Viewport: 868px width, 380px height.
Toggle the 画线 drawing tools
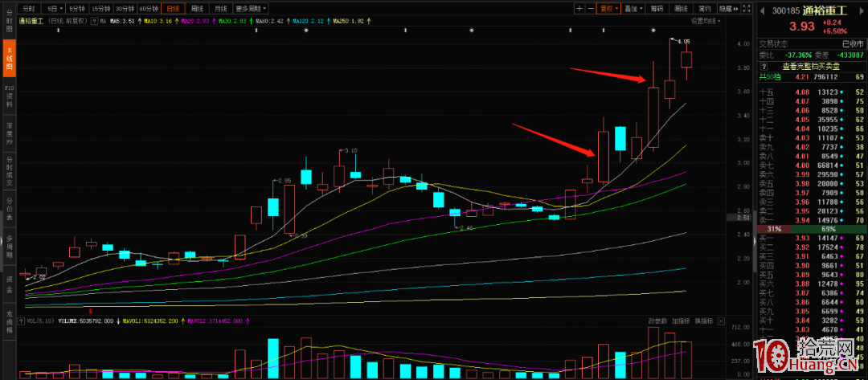click(x=681, y=8)
